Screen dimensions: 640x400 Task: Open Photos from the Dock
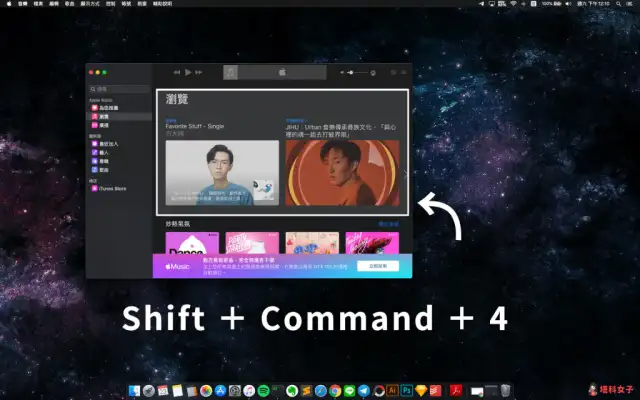(206, 391)
